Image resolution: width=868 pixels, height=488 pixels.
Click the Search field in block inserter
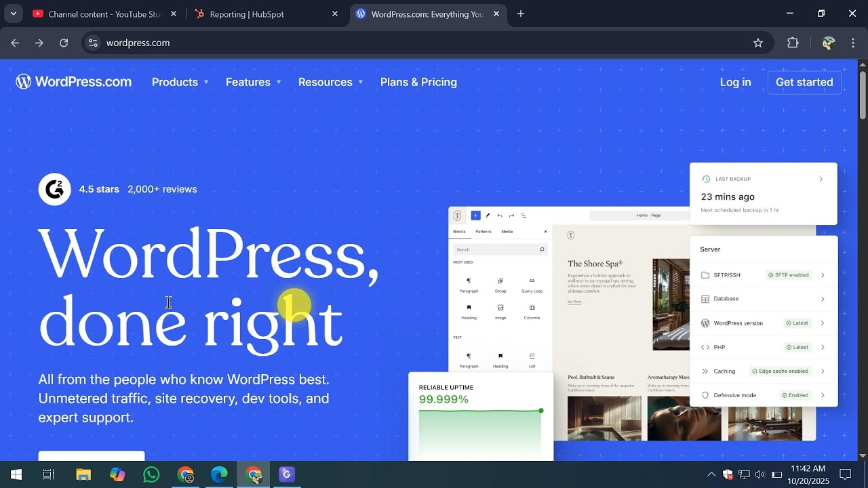tap(500, 249)
